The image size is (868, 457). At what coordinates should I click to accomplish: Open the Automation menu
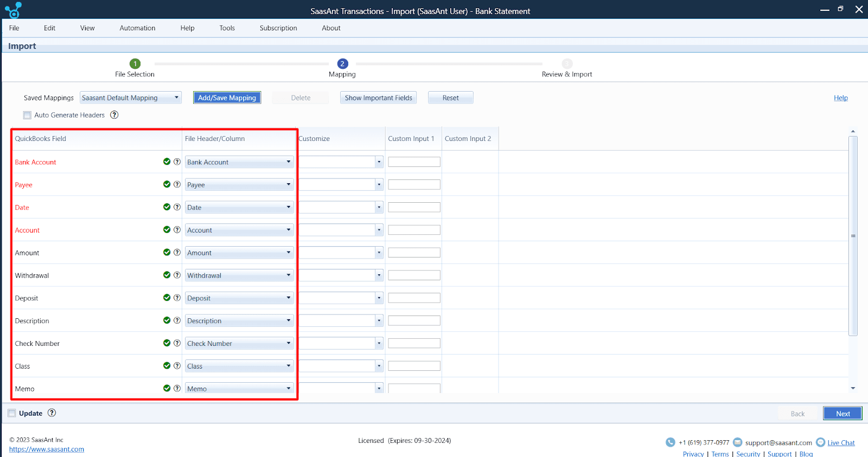(x=137, y=28)
